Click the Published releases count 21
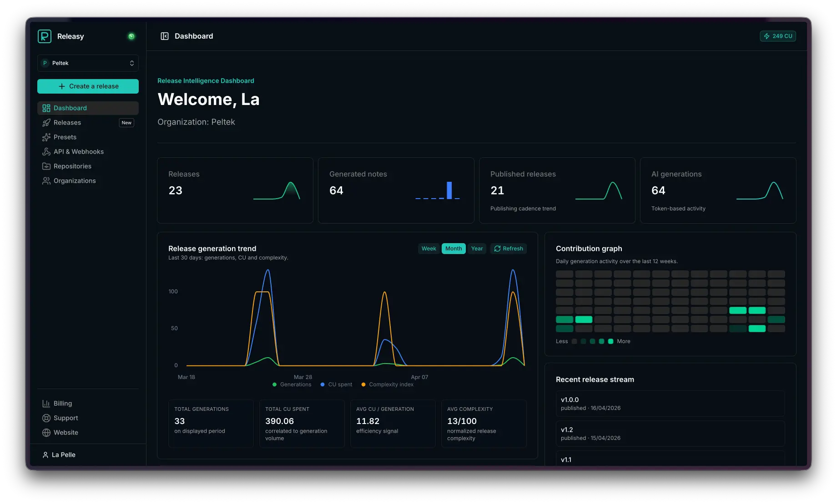Screen dimensions: 837x504 coord(497,190)
